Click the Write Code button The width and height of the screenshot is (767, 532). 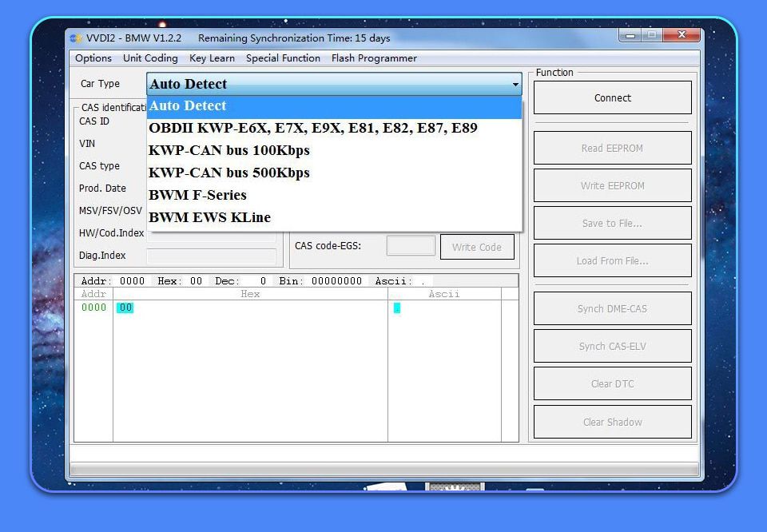[x=476, y=247]
